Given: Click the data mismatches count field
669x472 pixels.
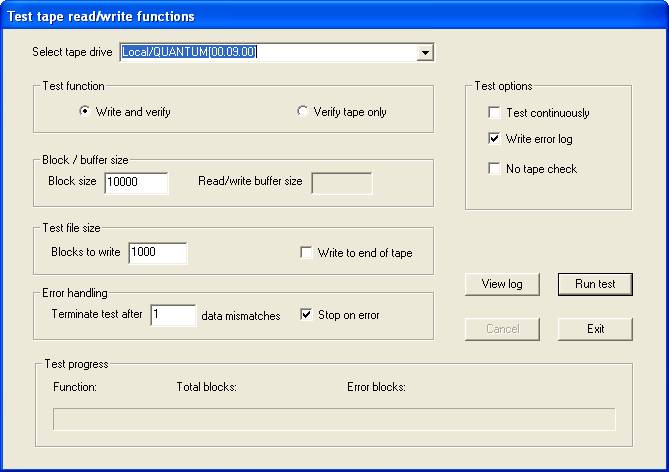Looking at the screenshot, I should pos(172,315).
